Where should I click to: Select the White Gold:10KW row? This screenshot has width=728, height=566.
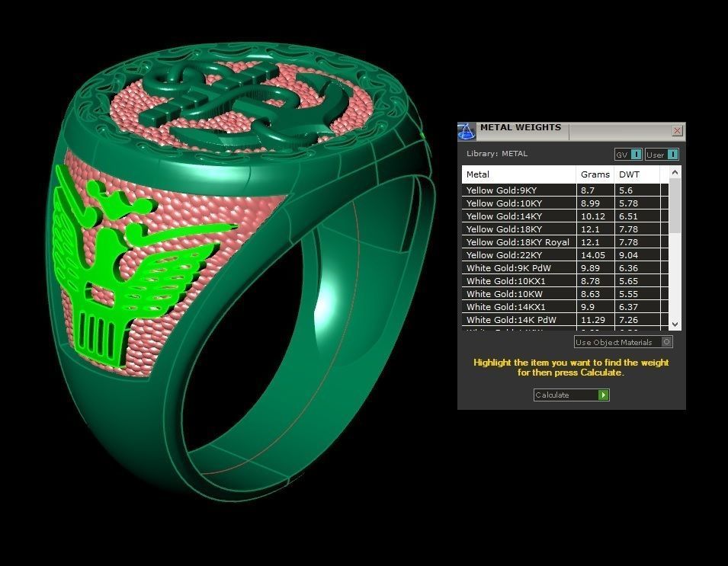(x=565, y=294)
